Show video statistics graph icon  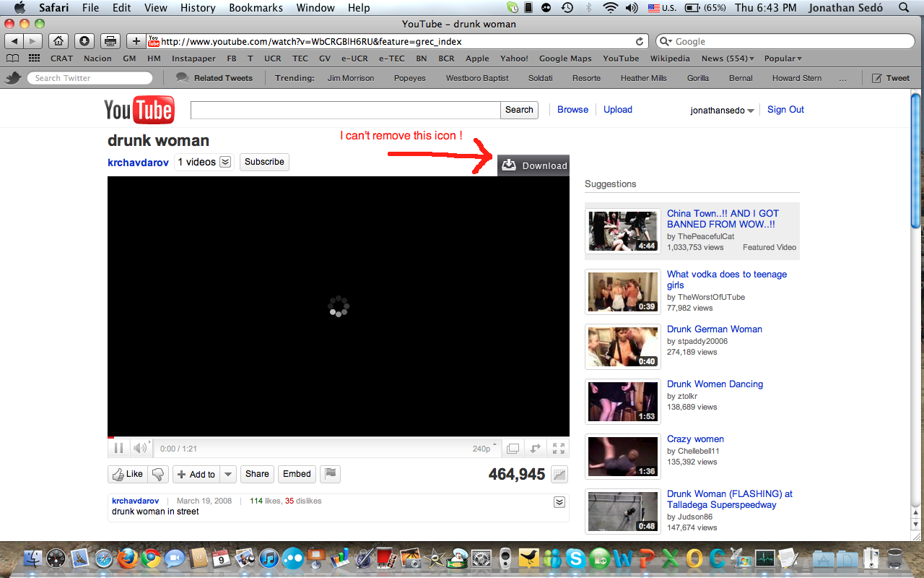click(x=559, y=475)
